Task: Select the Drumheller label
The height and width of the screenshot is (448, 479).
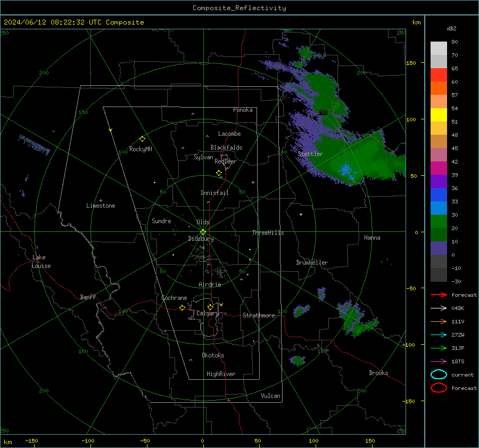Action: click(312, 263)
